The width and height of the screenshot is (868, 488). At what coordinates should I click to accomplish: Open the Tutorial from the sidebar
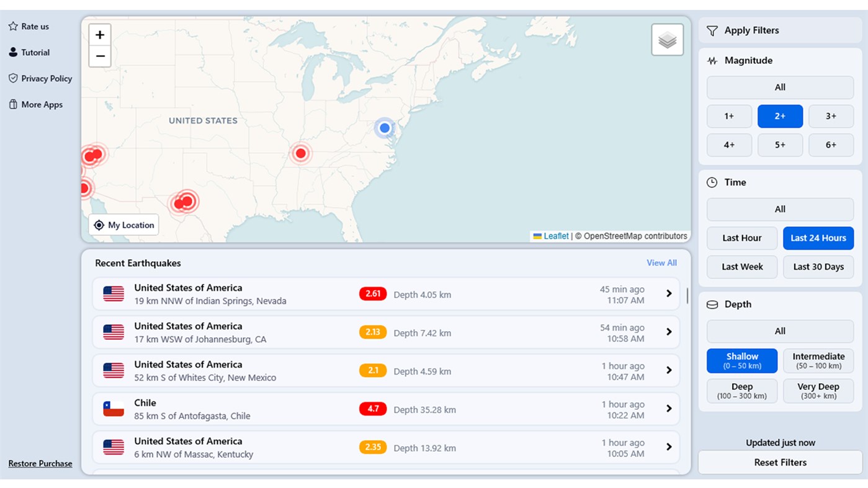coord(29,53)
